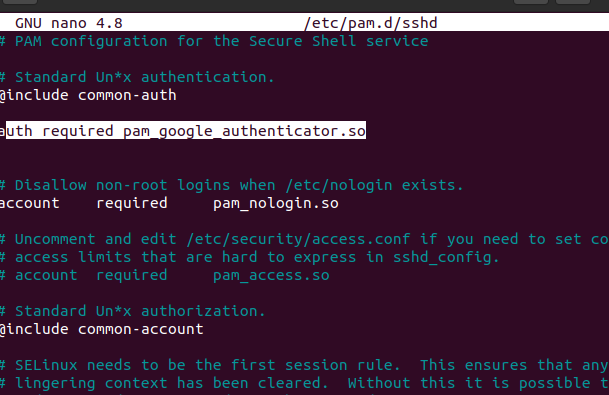The width and height of the screenshot is (609, 395).
Task: Click the '@include common-auth' line
Action: [88, 95]
